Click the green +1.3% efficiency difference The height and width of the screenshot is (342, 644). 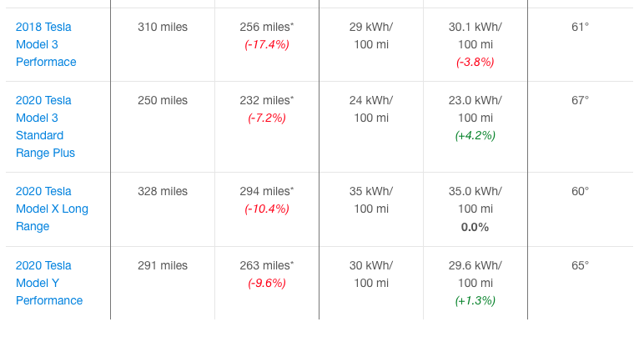[475, 300]
